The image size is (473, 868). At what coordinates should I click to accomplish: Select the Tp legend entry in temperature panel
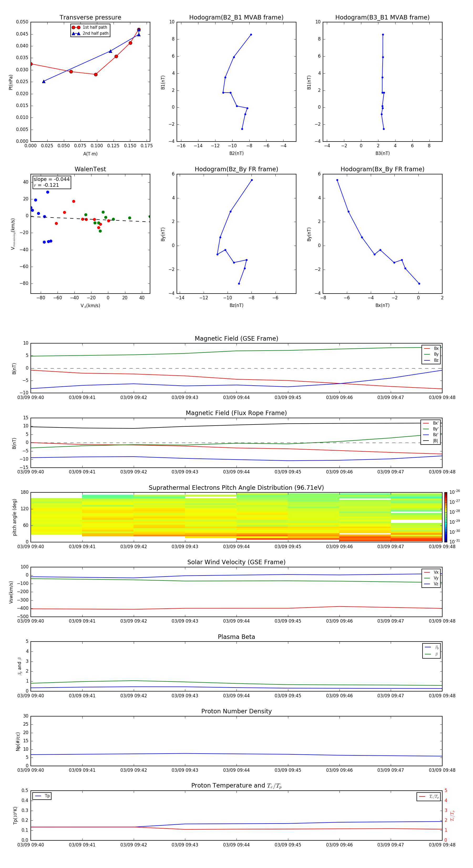point(42,796)
